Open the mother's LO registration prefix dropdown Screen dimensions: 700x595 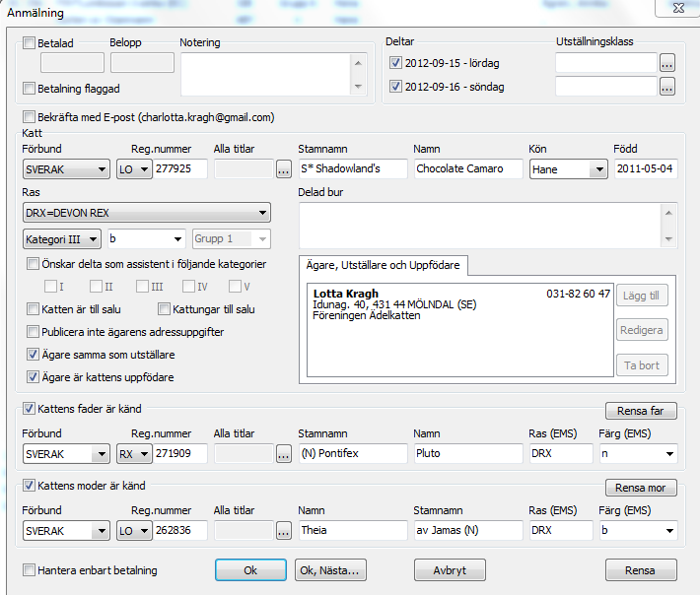[x=134, y=531]
